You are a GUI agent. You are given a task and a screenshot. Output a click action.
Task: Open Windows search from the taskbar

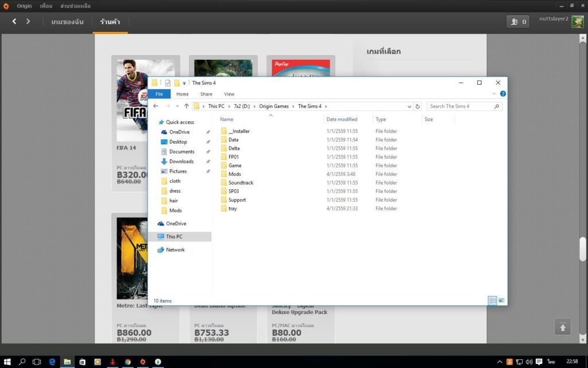click(x=22, y=362)
